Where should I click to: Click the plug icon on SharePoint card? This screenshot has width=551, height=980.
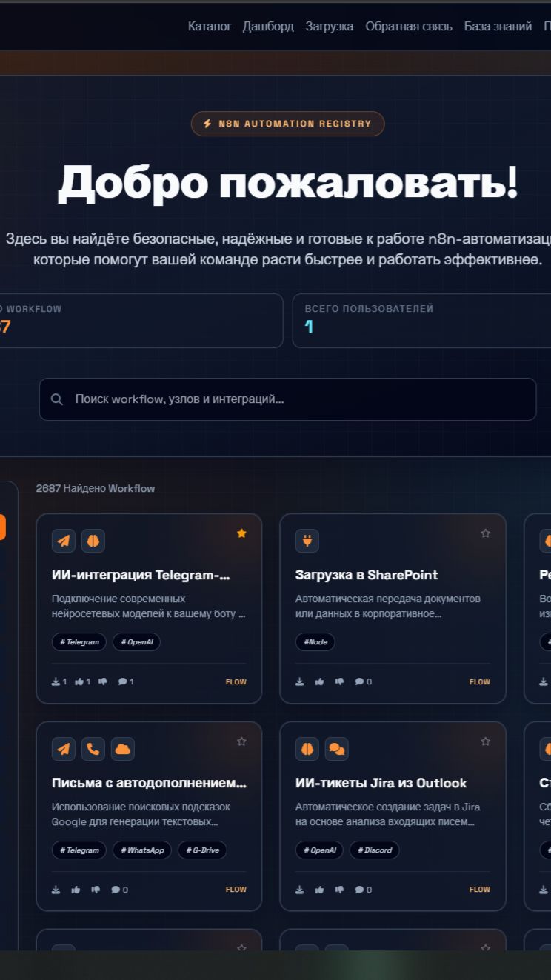click(x=307, y=541)
